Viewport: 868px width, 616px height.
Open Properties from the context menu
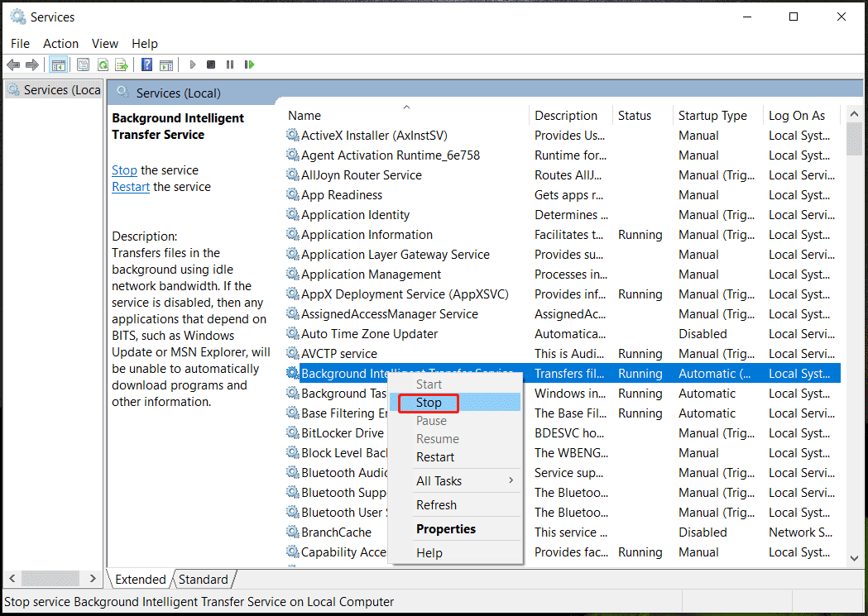(x=446, y=529)
